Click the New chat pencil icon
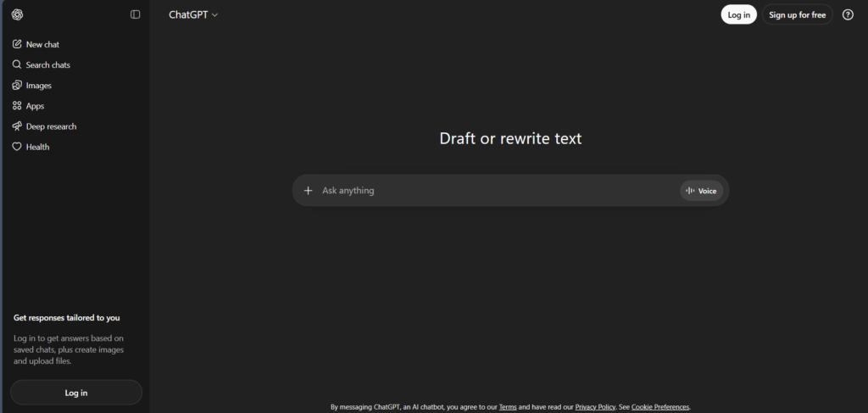The width and height of the screenshot is (868, 413). point(17,44)
